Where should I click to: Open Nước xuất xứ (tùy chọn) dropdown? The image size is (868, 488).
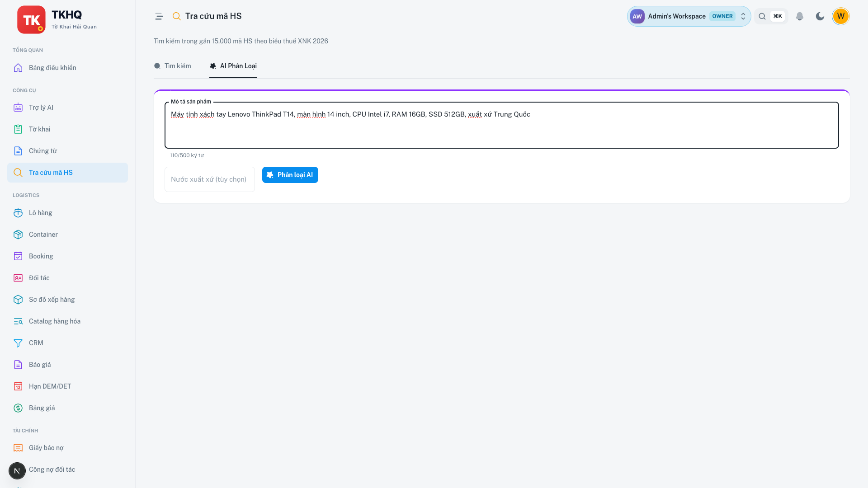coord(210,179)
